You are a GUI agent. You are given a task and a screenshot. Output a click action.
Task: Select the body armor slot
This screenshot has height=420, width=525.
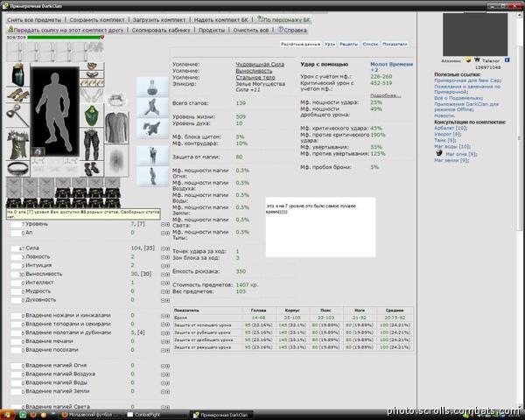pos(18,144)
